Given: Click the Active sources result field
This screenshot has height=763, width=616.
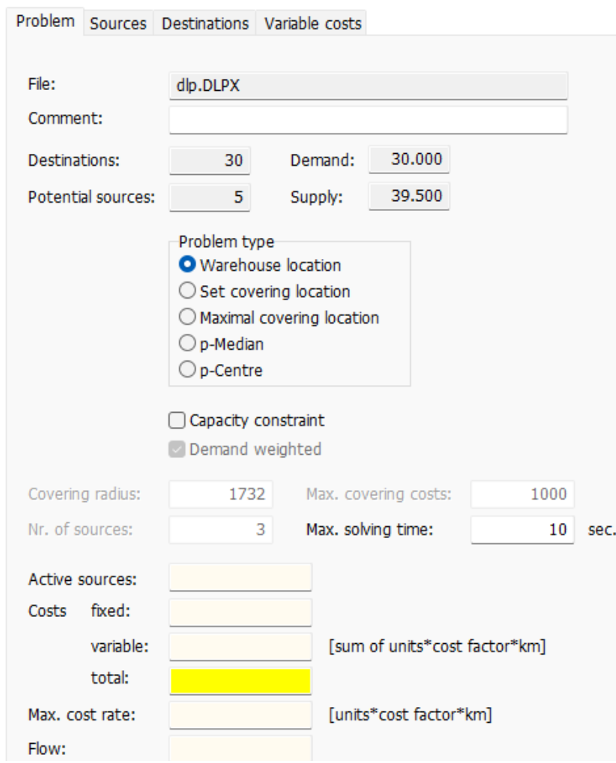Looking at the screenshot, I should pos(241,578).
